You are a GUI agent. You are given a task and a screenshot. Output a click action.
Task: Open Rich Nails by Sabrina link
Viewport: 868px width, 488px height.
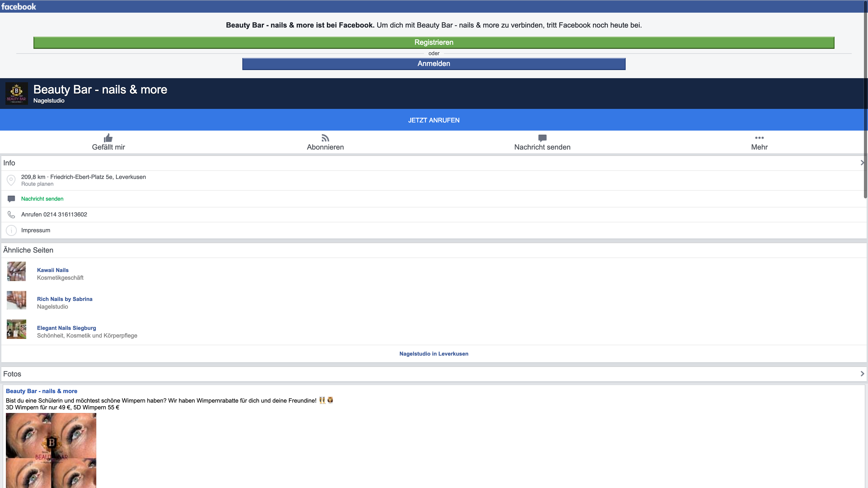tap(64, 299)
